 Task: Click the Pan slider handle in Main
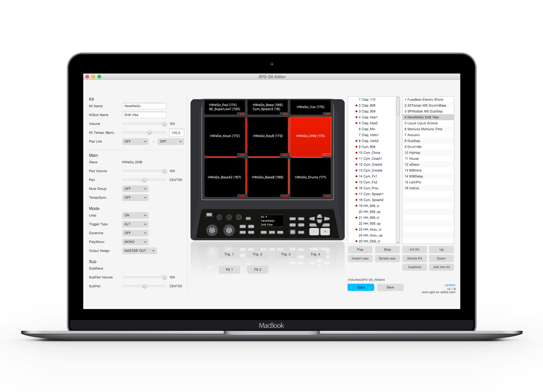(x=144, y=180)
